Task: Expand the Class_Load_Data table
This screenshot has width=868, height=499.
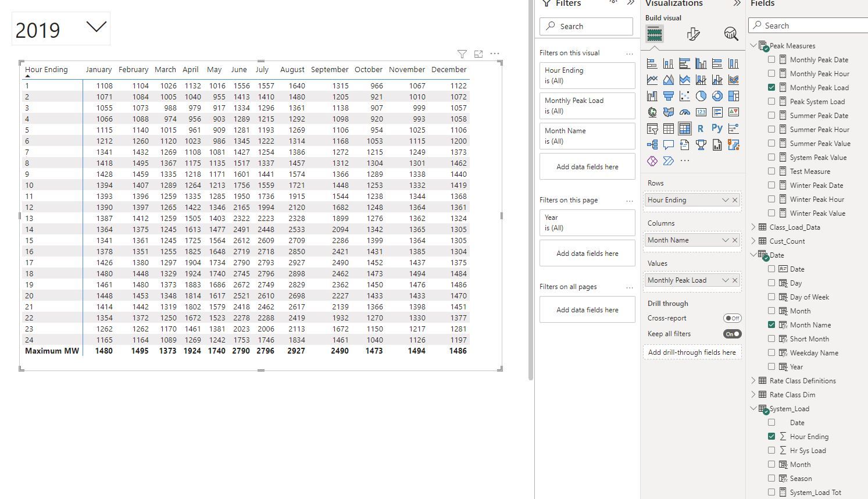Action: [x=753, y=227]
